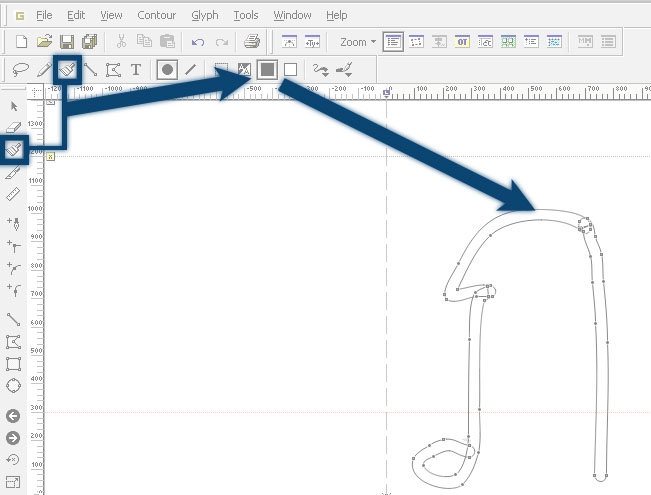Choose the Ruler measurement tool
This screenshot has height=495, width=651.
coord(13,194)
